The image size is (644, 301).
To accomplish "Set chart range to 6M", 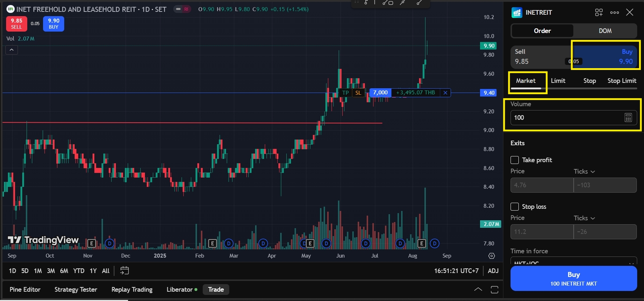I will pyautogui.click(x=64, y=271).
